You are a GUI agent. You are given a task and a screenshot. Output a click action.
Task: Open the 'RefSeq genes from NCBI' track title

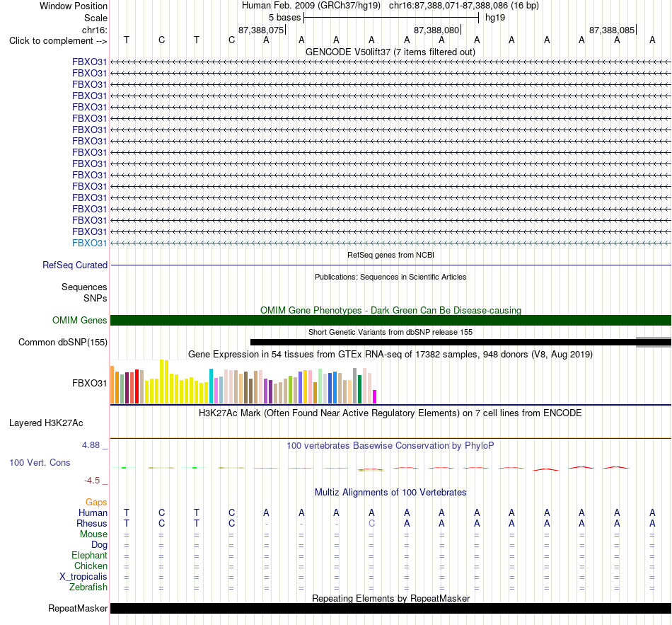point(390,255)
